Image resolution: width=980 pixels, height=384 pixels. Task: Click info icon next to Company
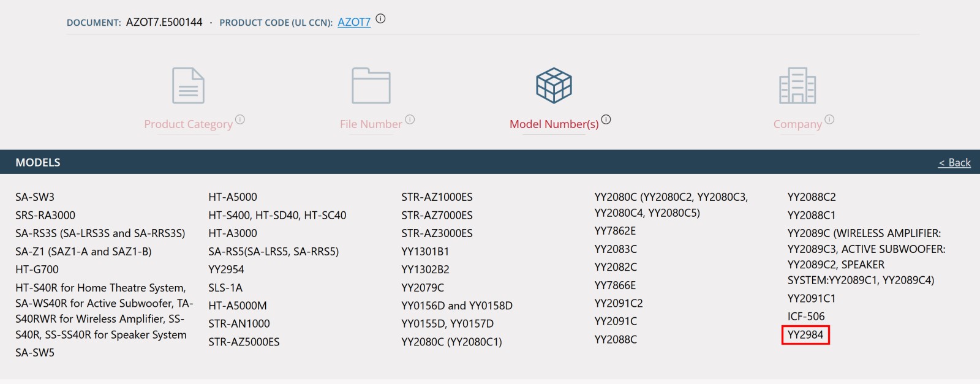pos(829,119)
